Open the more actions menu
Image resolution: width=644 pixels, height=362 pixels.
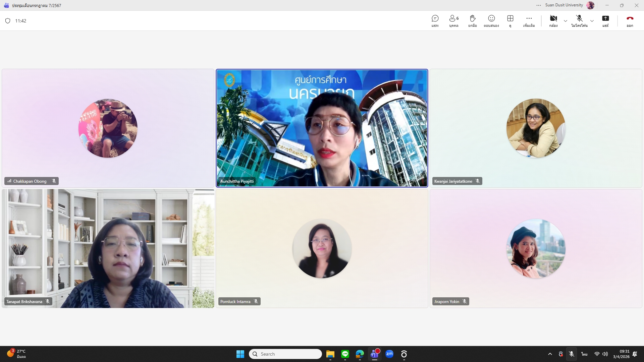[529, 21]
